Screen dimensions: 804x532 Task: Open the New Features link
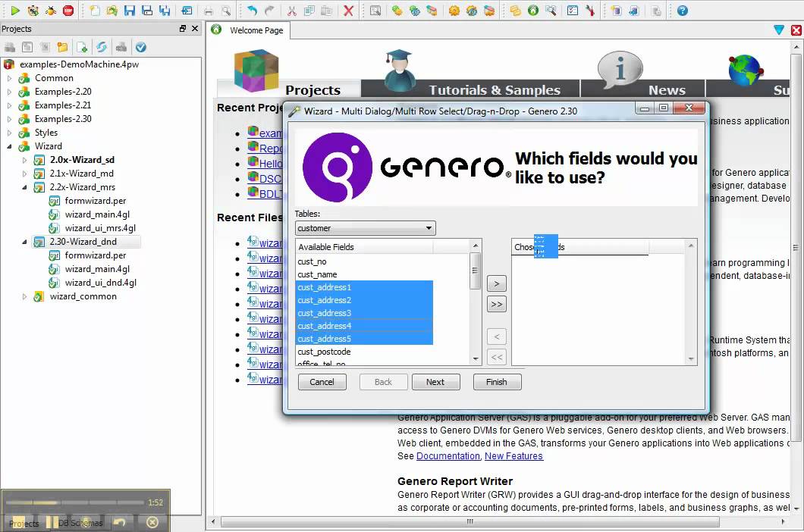pos(513,455)
